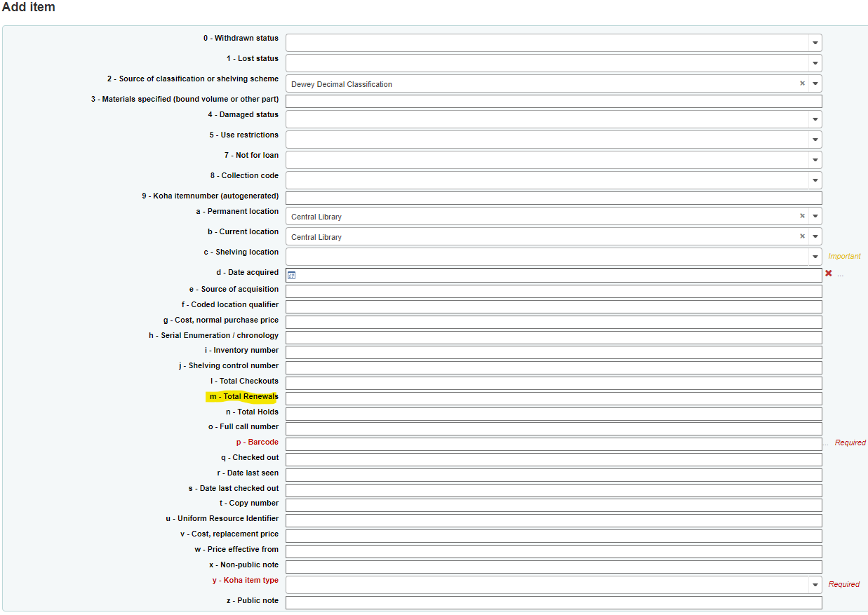The image size is (868, 615).
Task: Click Uniform Resource Identifier field
Action: coord(554,521)
